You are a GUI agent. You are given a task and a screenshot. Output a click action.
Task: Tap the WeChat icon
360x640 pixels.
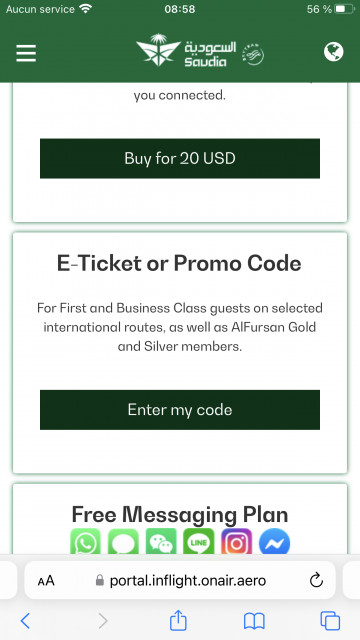pyautogui.click(x=161, y=542)
